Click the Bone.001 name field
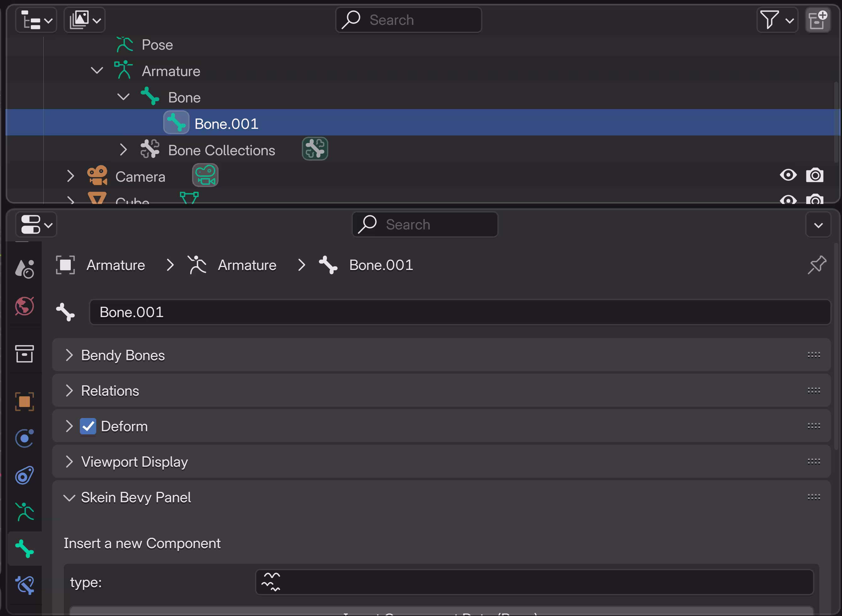842x616 pixels. pos(460,312)
